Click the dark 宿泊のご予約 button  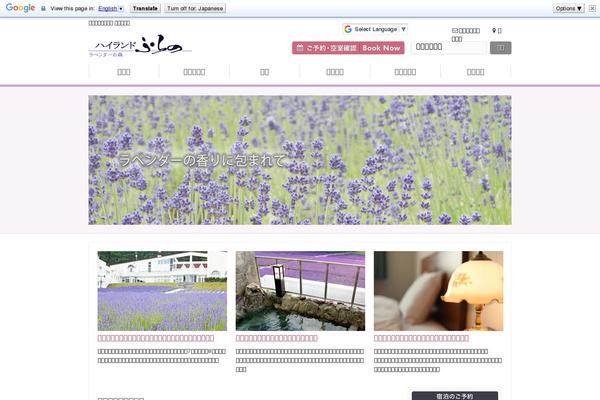coord(455,396)
